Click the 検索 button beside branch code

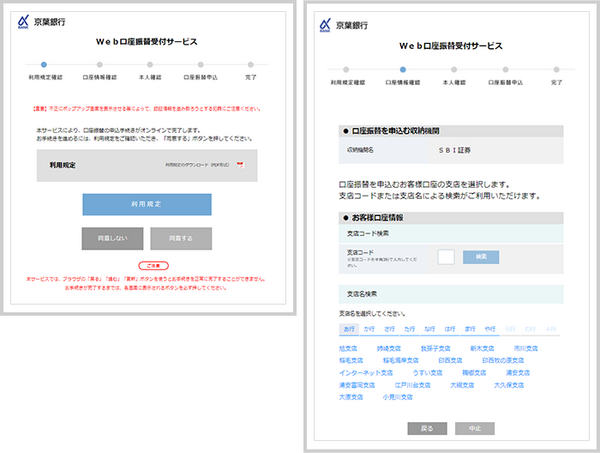pyautogui.click(x=481, y=257)
